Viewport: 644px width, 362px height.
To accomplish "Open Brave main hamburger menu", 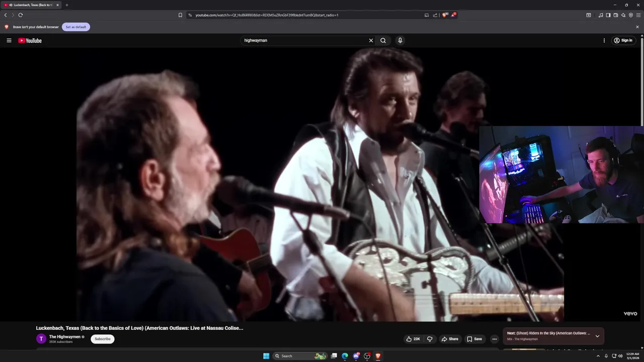I will click(x=638, y=15).
